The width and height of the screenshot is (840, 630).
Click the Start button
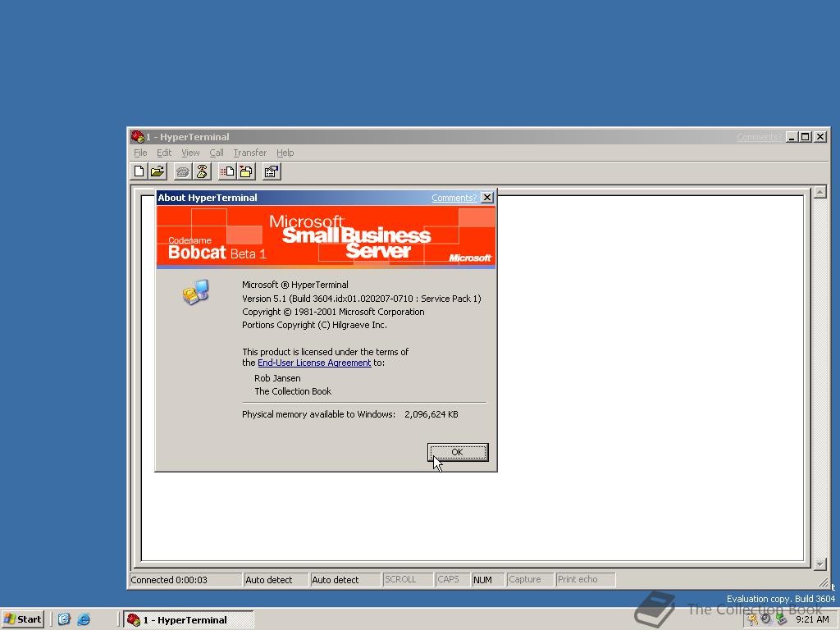point(22,619)
